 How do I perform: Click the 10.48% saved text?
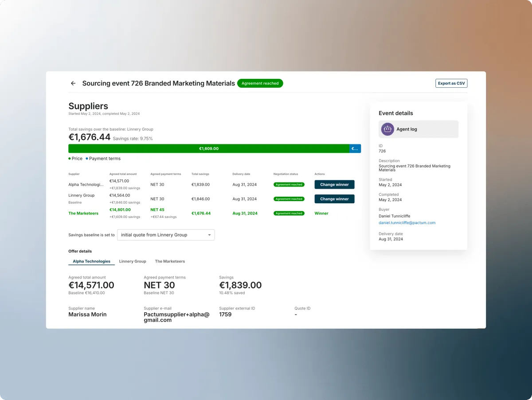[232, 293]
